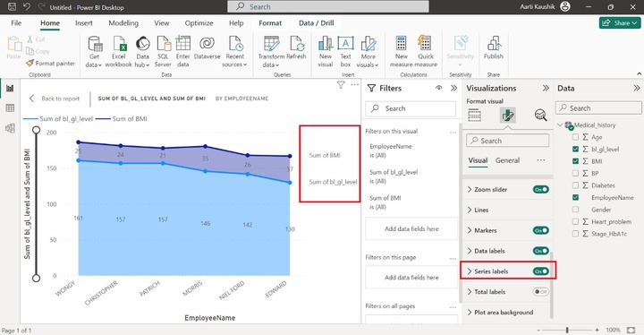The image size is (644, 335).
Task: Select the General tab in Format visual
Action: [507, 160]
